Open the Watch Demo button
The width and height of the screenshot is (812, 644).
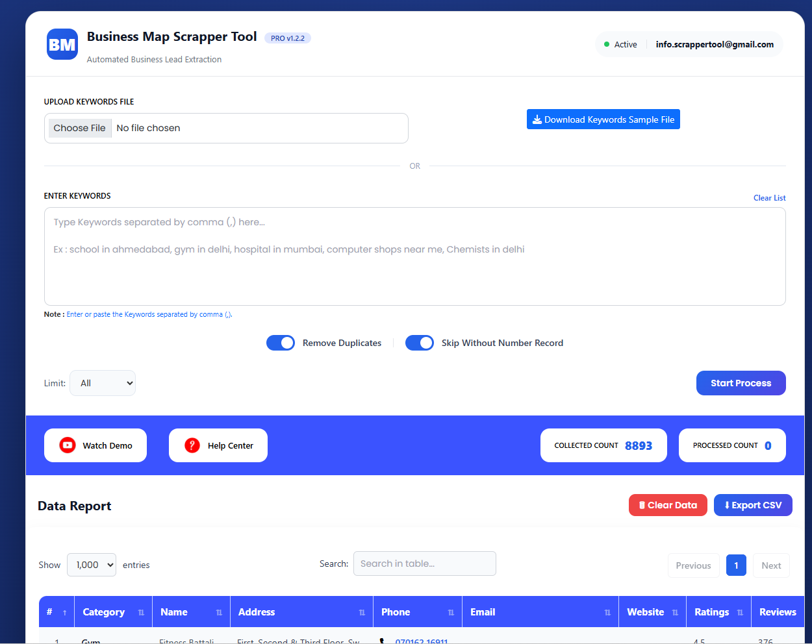tap(95, 445)
